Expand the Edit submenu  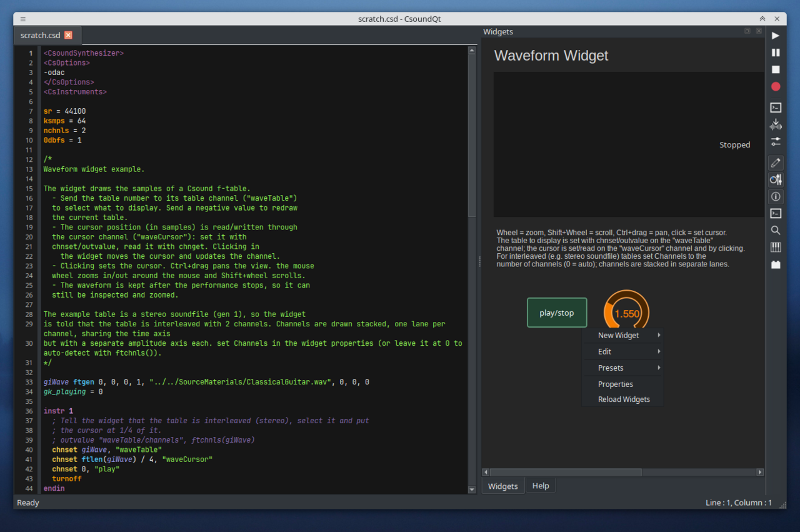point(622,351)
